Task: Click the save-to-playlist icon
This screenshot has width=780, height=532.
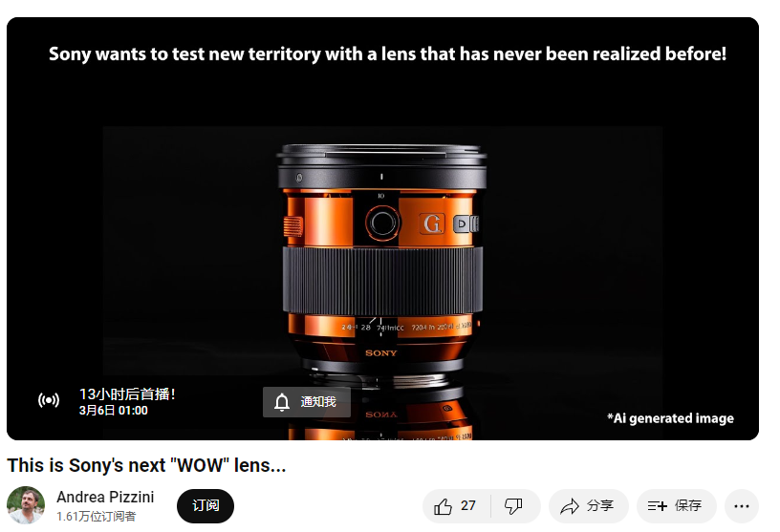Action: pyautogui.click(x=657, y=506)
